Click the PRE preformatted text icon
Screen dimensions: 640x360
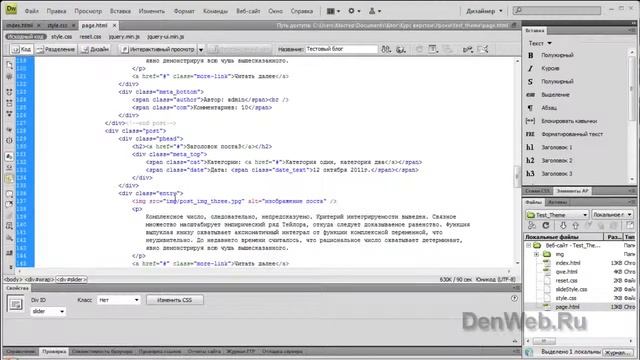[530, 134]
